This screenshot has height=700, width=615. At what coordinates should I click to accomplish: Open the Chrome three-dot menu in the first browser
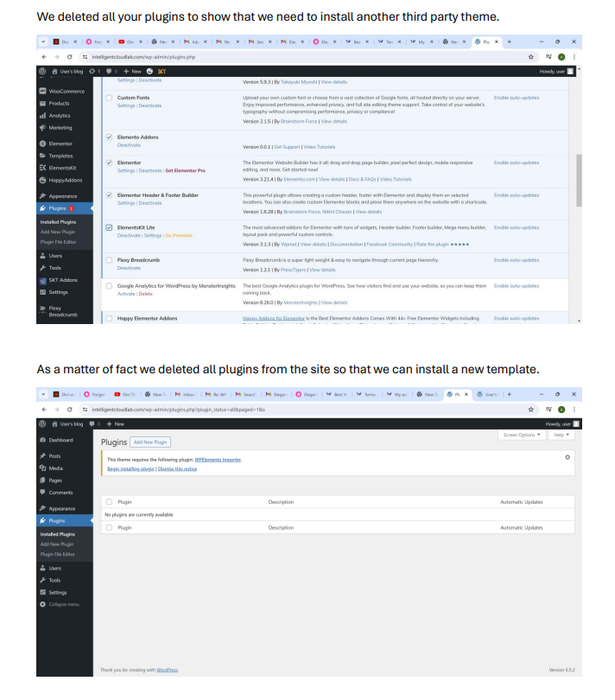pos(574,57)
